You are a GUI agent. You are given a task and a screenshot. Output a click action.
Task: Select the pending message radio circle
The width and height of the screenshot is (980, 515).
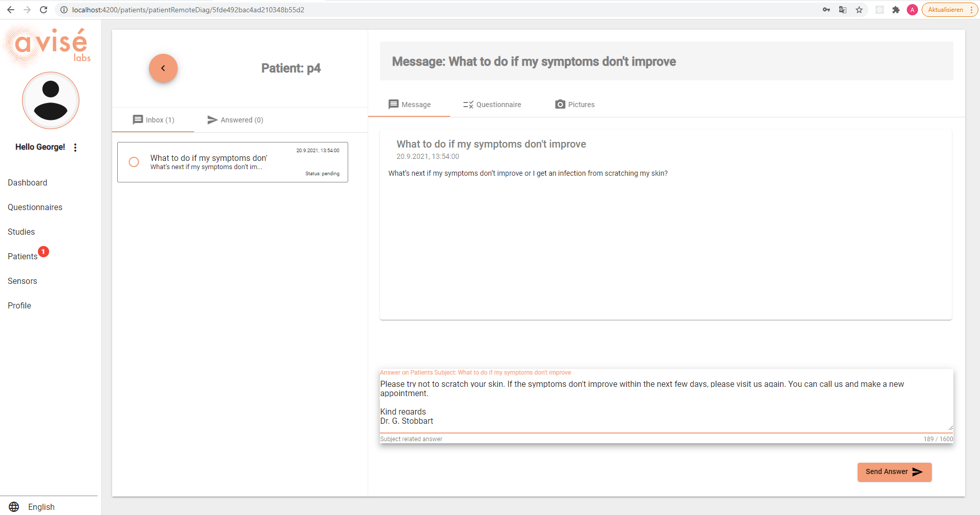(x=134, y=162)
